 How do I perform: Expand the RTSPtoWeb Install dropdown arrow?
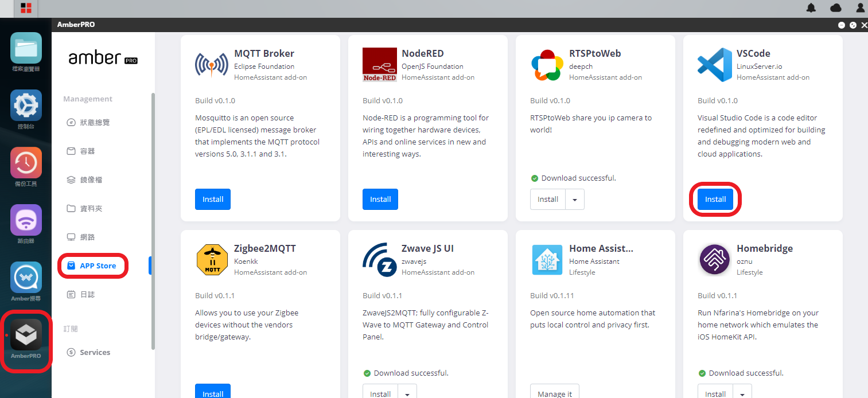coord(575,199)
